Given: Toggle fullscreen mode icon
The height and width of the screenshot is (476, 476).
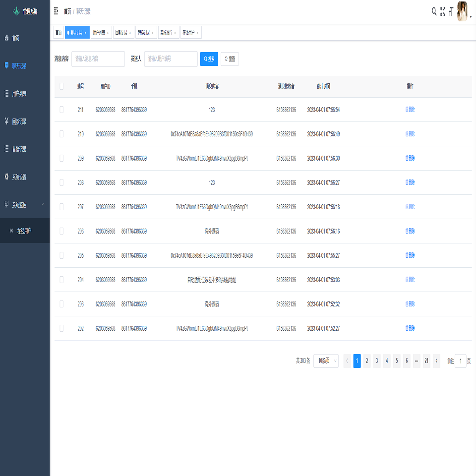Looking at the screenshot, I should pos(443,11).
